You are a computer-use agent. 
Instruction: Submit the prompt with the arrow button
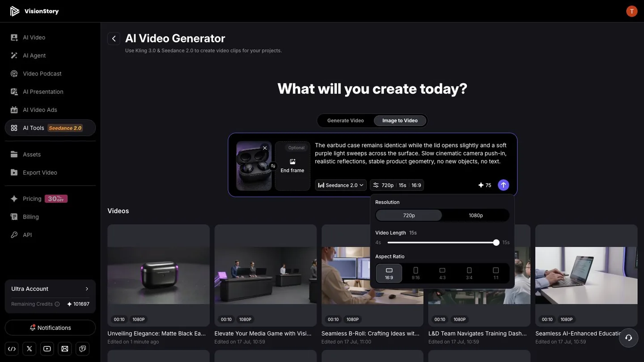click(504, 185)
